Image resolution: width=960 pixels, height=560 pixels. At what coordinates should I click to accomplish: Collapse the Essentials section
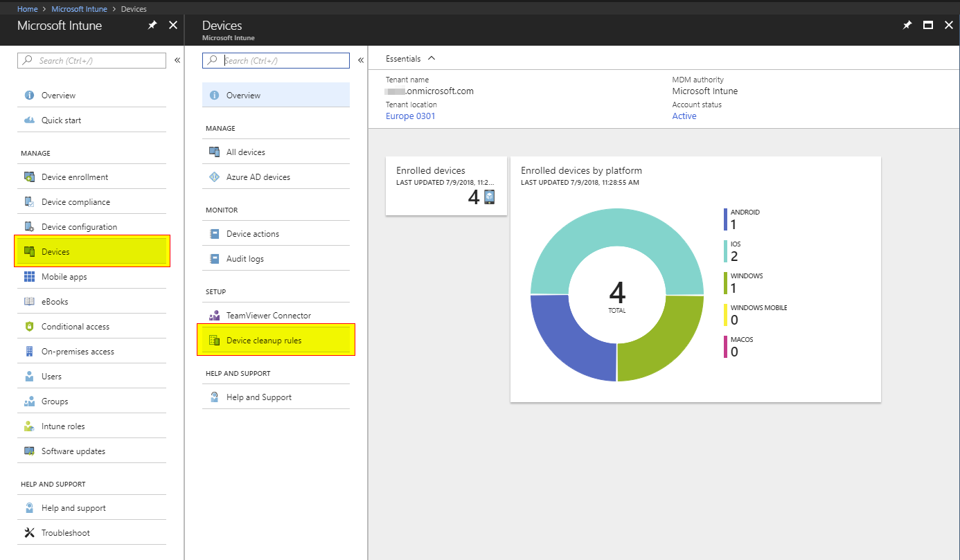click(x=432, y=59)
